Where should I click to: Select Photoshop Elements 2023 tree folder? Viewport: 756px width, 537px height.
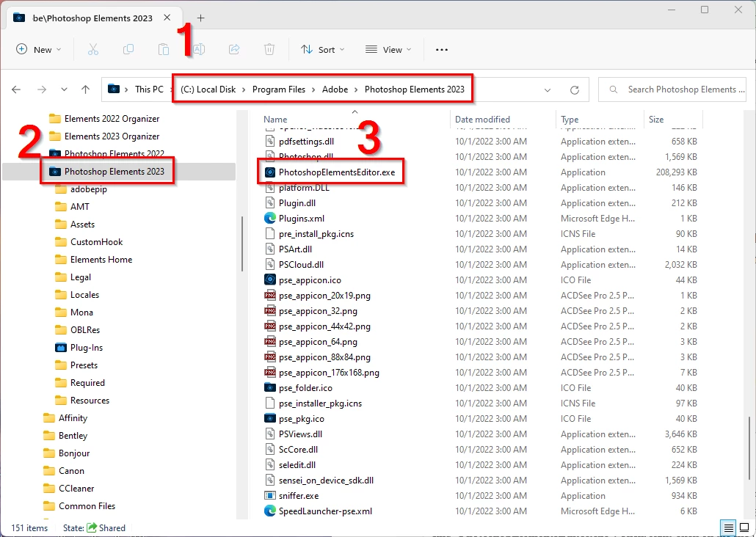point(107,172)
